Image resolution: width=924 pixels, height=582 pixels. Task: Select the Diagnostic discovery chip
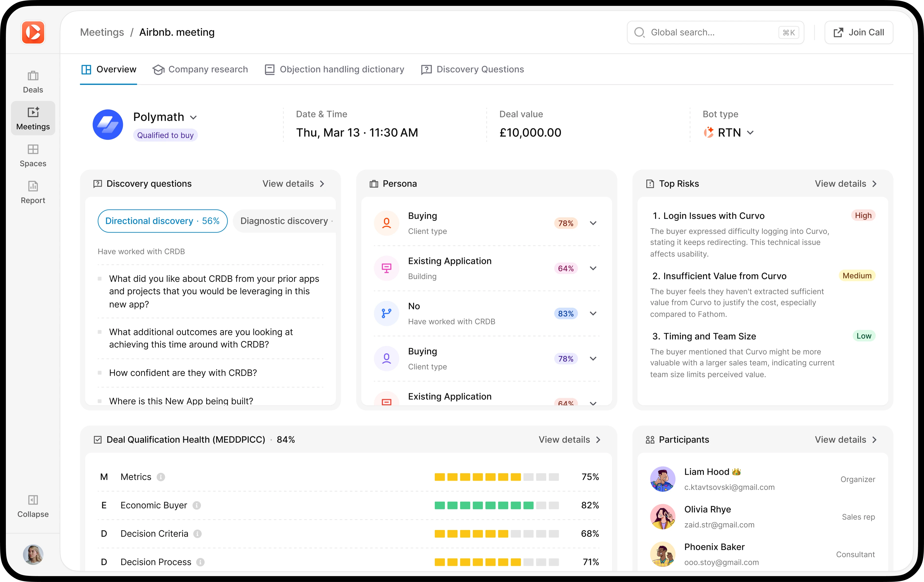(284, 221)
